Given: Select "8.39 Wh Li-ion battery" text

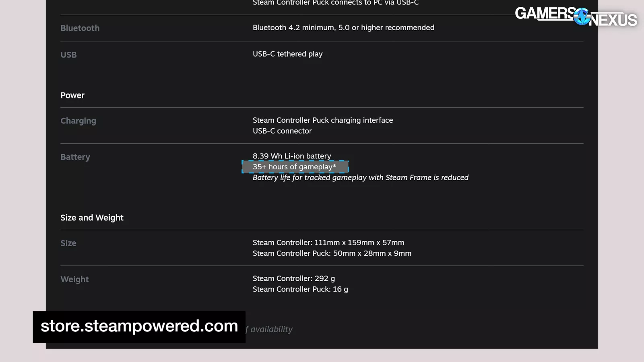Looking at the screenshot, I should click(x=292, y=156).
